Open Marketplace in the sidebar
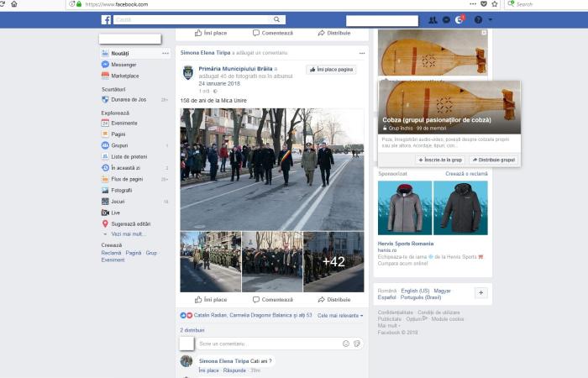 pyautogui.click(x=125, y=76)
